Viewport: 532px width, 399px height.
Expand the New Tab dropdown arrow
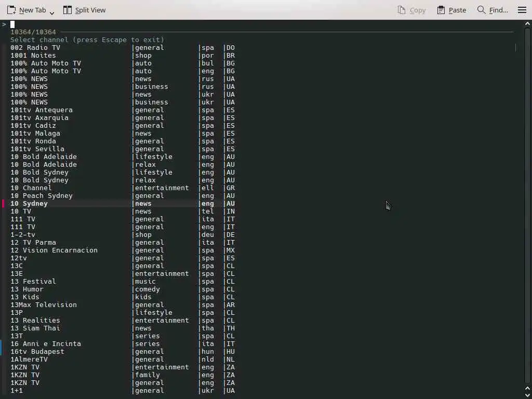click(x=52, y=13)
